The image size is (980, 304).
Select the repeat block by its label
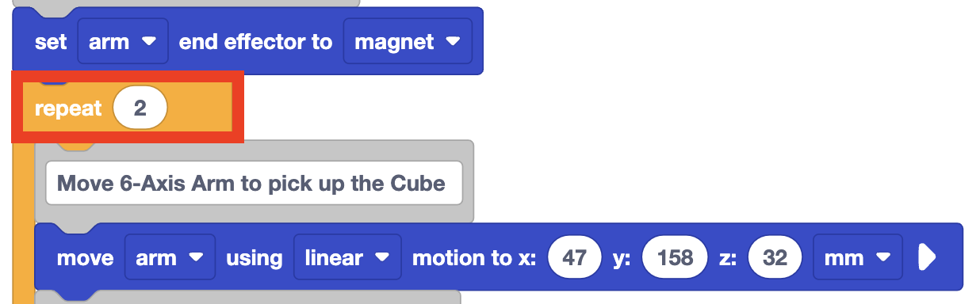(68, 109)
